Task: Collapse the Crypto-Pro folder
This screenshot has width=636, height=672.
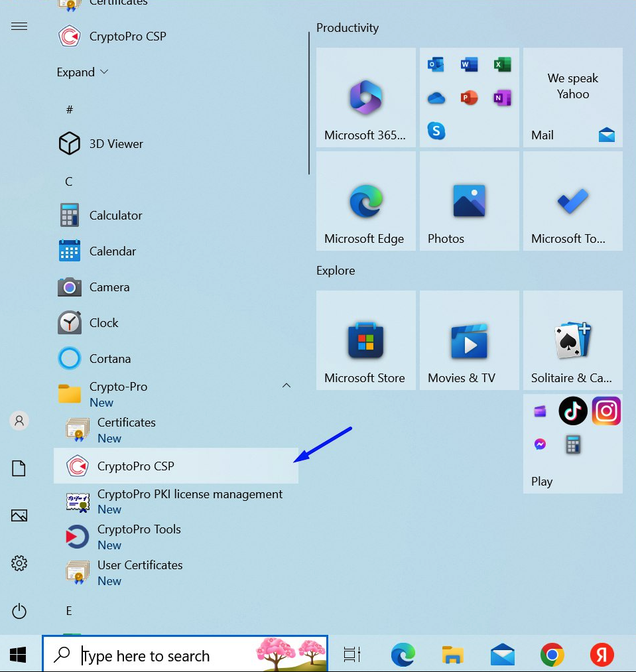Action: pyautogui.click(x=286, y=385)
